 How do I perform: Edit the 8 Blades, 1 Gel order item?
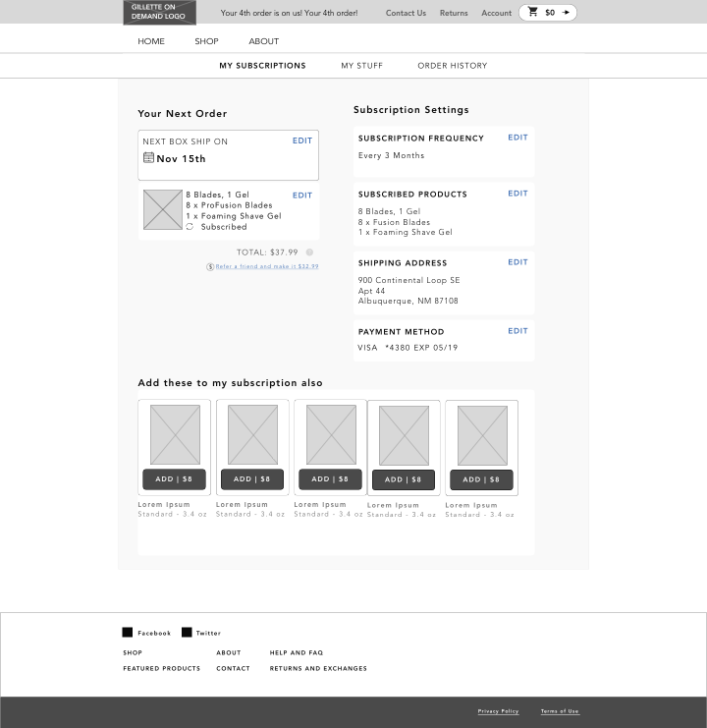(x=302, y=196)
